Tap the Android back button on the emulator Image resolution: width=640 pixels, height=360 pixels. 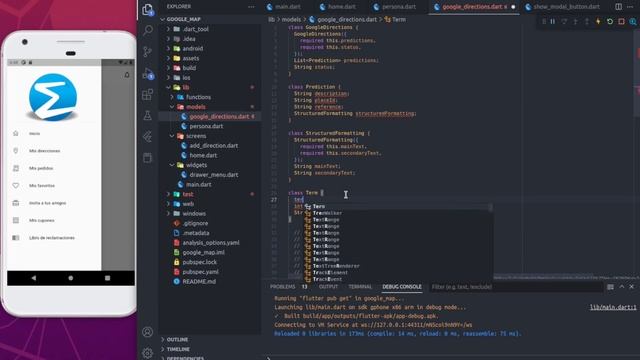[x=34, y=278]
